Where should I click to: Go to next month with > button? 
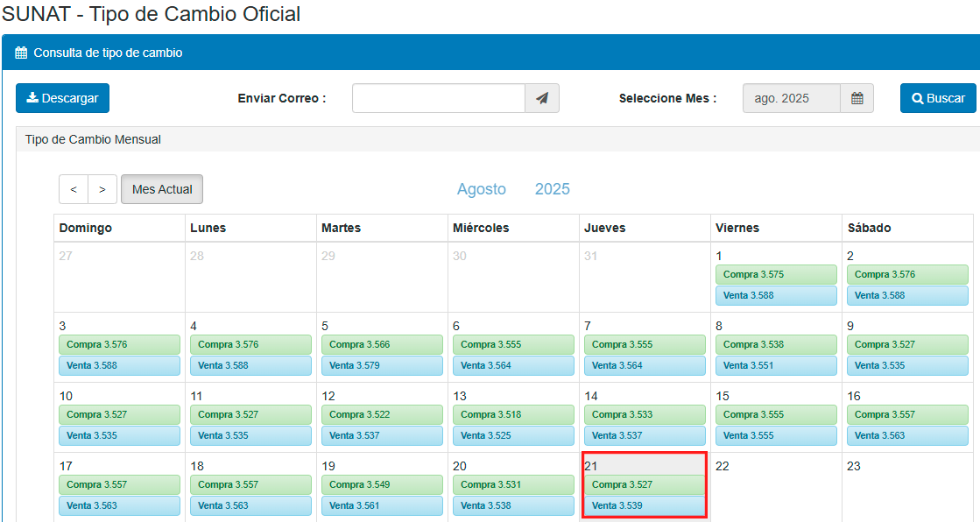pyautogui.click(x=102, y=189)
